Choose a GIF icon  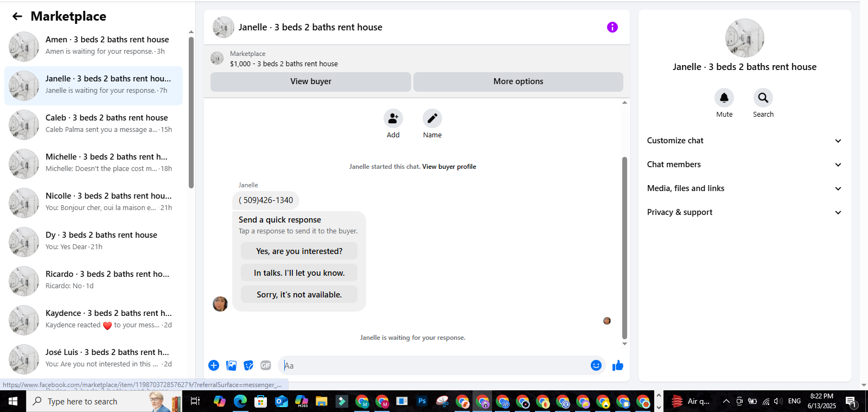(x=266, y=365)
